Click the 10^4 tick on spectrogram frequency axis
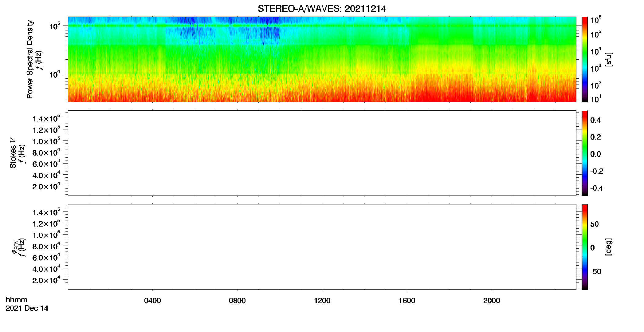The image size is (644, 332). [x=55, y=74]
